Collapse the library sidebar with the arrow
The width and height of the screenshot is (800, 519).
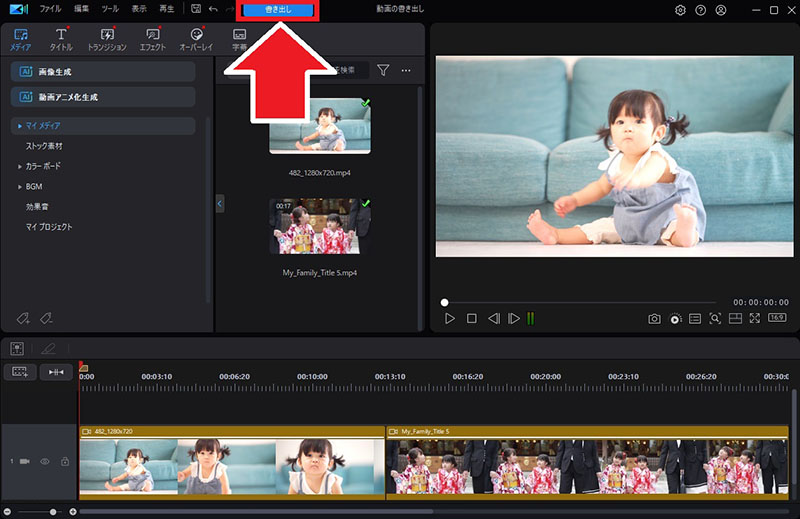point(220,204)
